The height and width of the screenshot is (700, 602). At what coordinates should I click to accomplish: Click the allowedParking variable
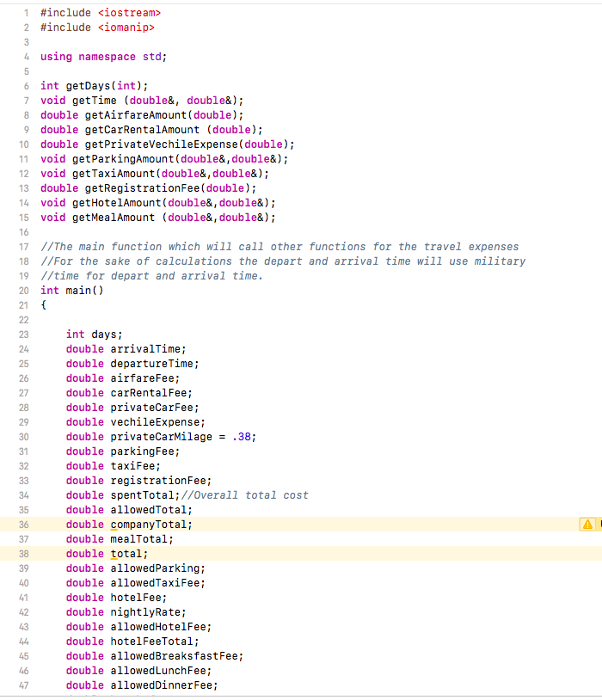pyautogui.click(x=155, y=568)
